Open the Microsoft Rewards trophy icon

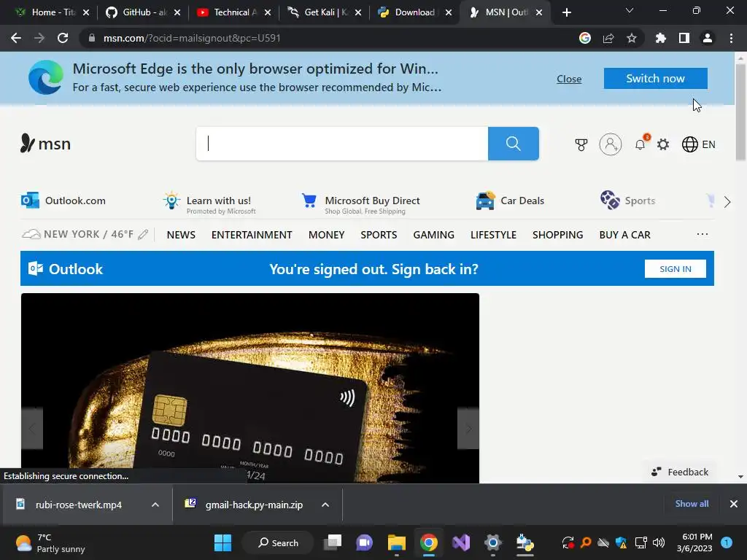tap(581, 144)
